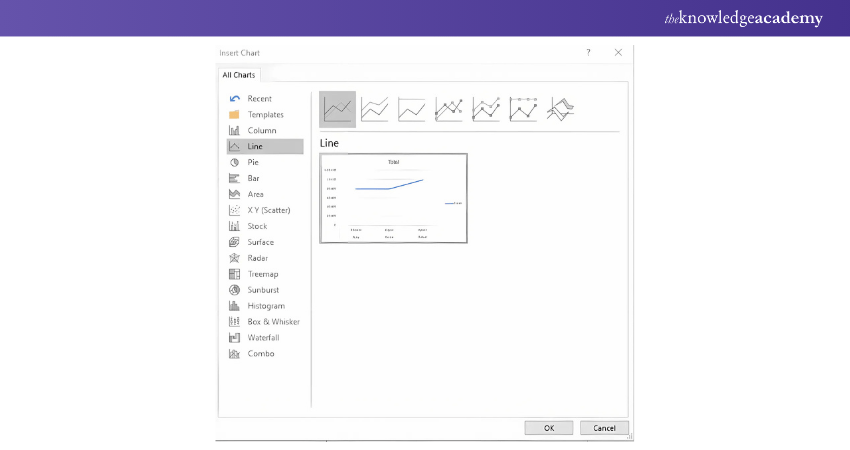Select the Stacked Line chart subtype icon

coord(375,109)
